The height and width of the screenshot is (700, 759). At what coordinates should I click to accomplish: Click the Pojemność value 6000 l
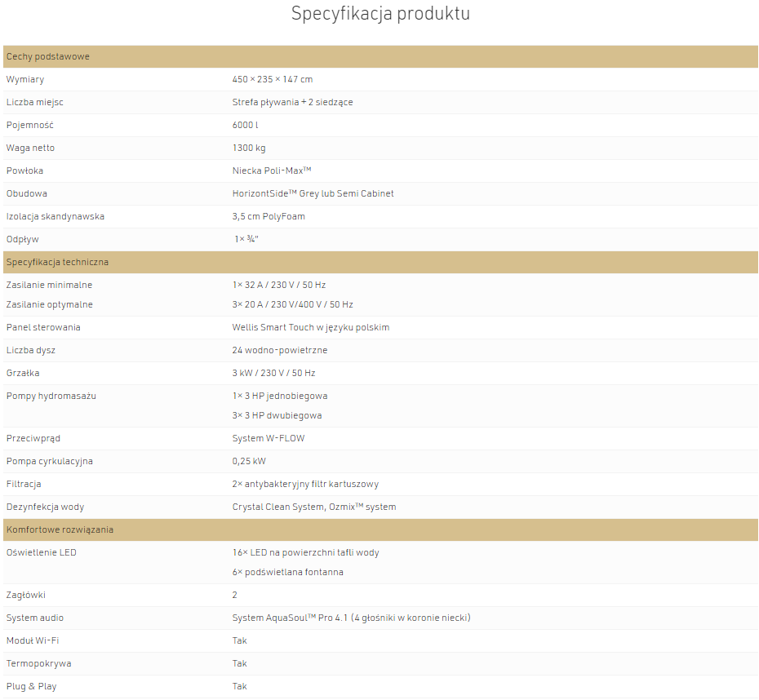pos(246,126)
